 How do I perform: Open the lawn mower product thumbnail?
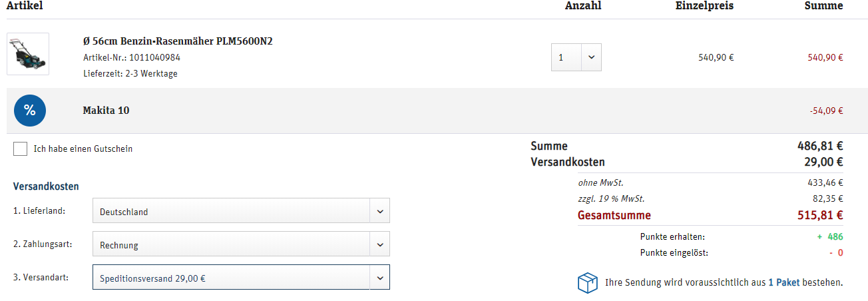coord(28,54)
